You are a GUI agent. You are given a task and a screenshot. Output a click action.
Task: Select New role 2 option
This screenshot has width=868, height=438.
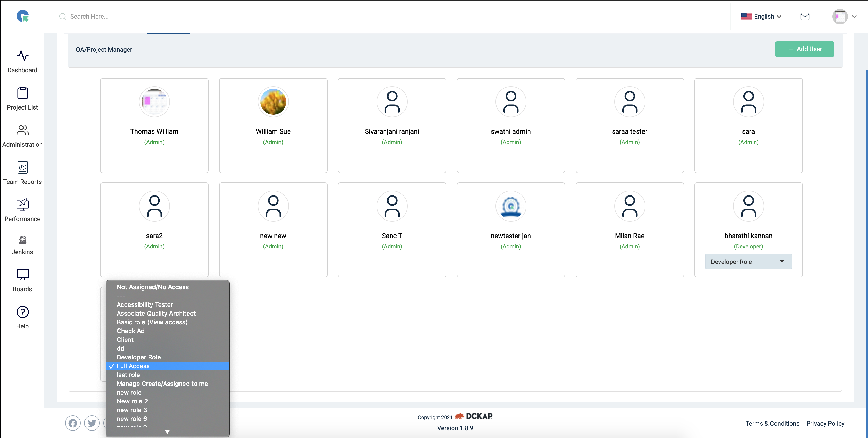coord(167,401)
